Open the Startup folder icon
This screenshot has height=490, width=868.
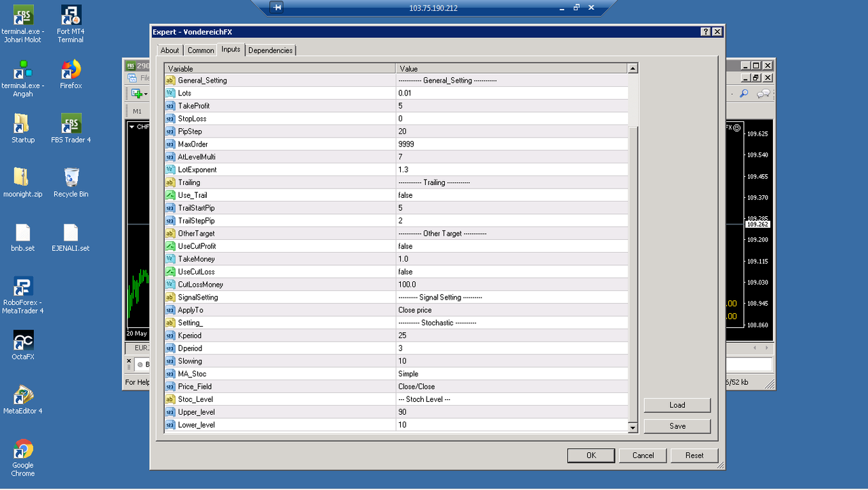point(22,129)
